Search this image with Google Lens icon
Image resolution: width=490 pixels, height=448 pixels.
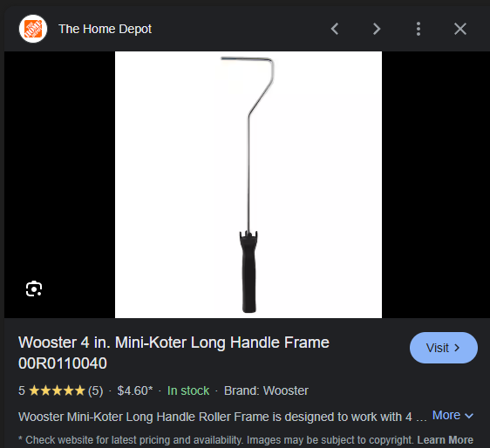tap(34, 288)
